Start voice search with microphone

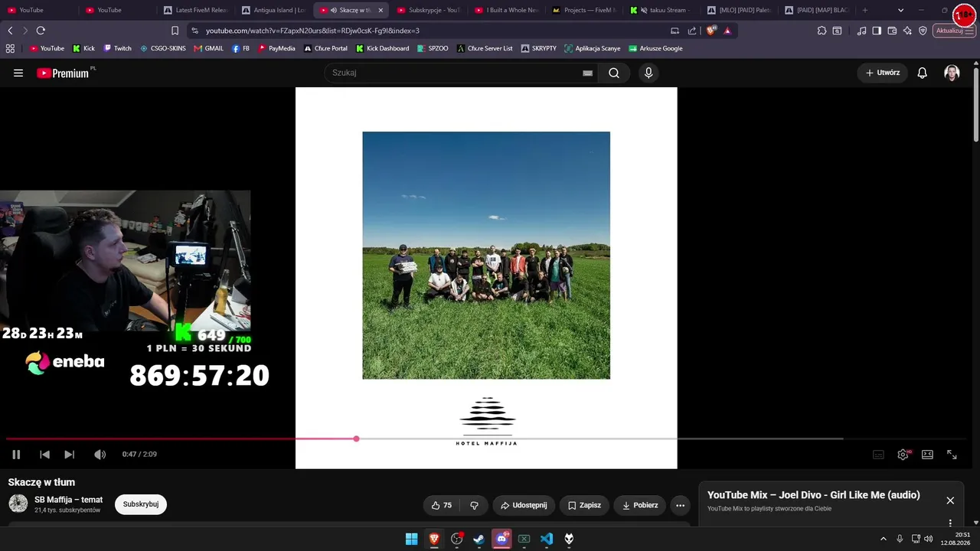coord(648,73)
